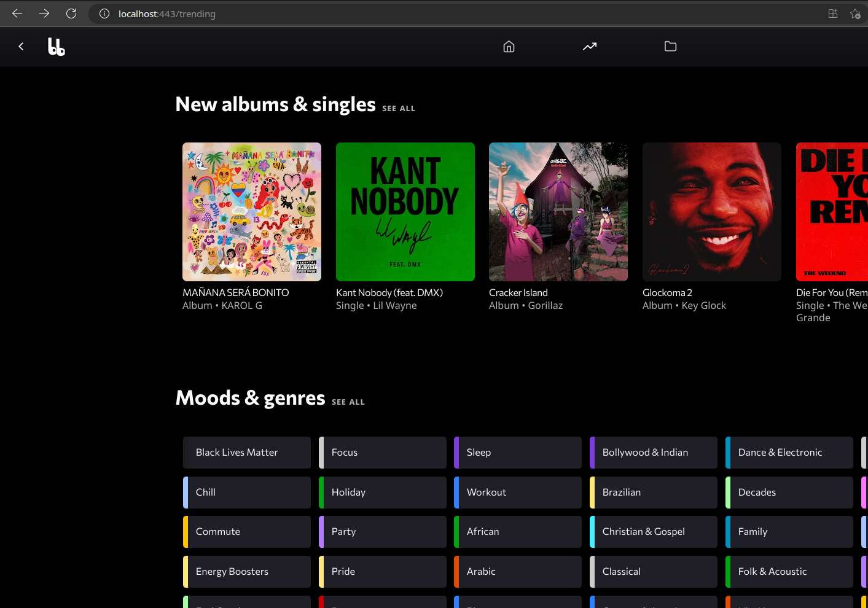Image resolution: width=868 pixels, height=608 pixels.
Task: Click the Single • Lil Wayne subtitle
Action: point(377,306)
